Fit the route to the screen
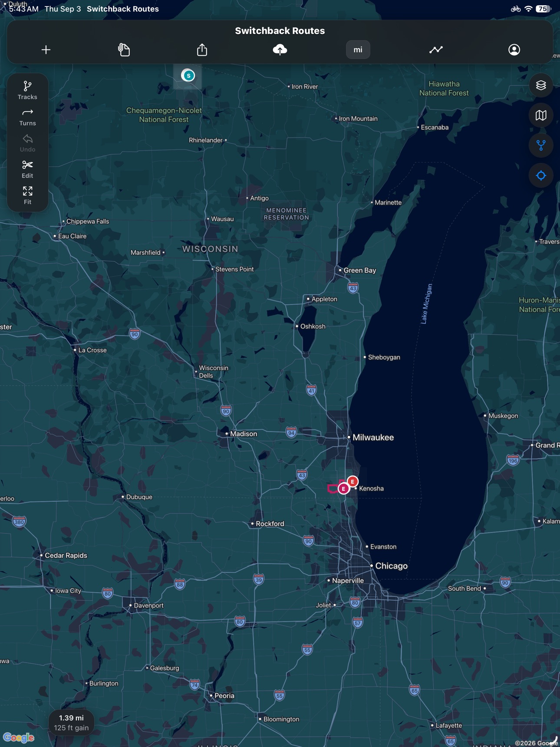 (x=27, y=195)
